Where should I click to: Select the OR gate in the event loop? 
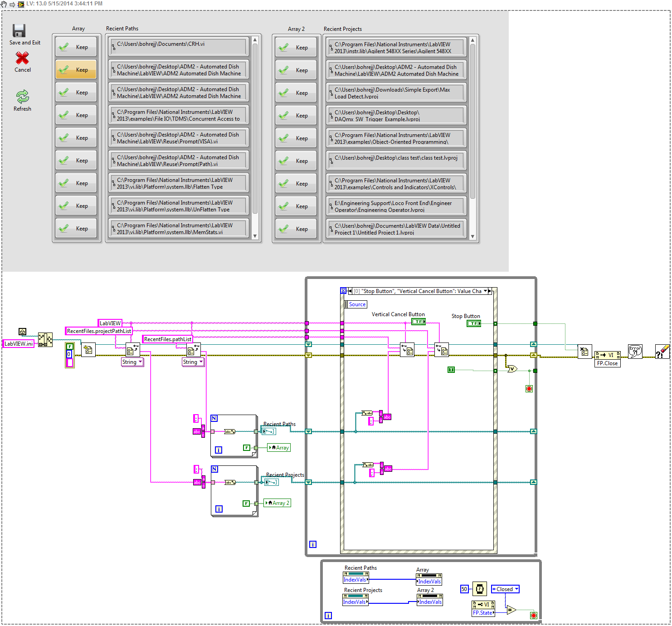pyautogui.click(x=512, y=368)
